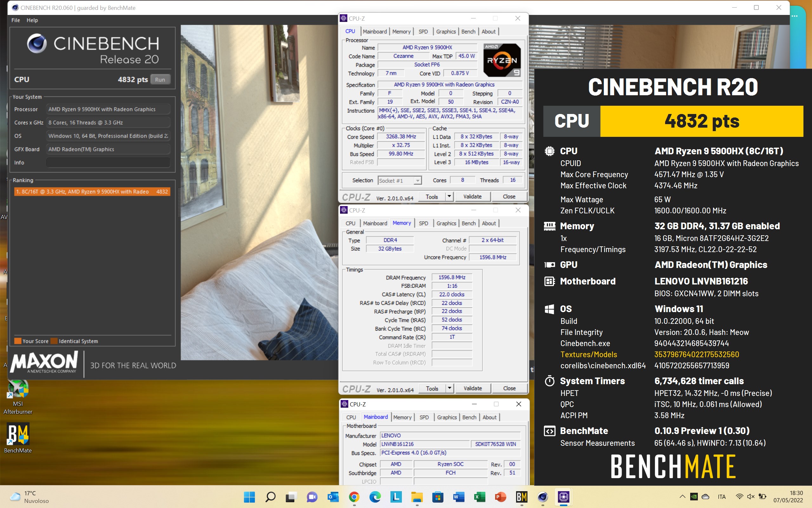The height and width of the screenshot is (508, 812).
Task: Click the PCI-Express 4.0 Bus Specs field
Action: [450, 452]
